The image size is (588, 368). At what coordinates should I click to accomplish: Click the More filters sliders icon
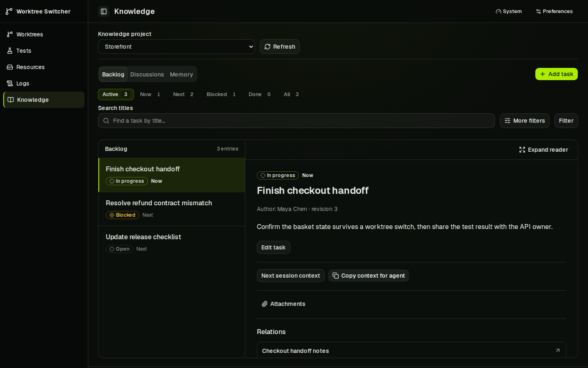point(508,121)
